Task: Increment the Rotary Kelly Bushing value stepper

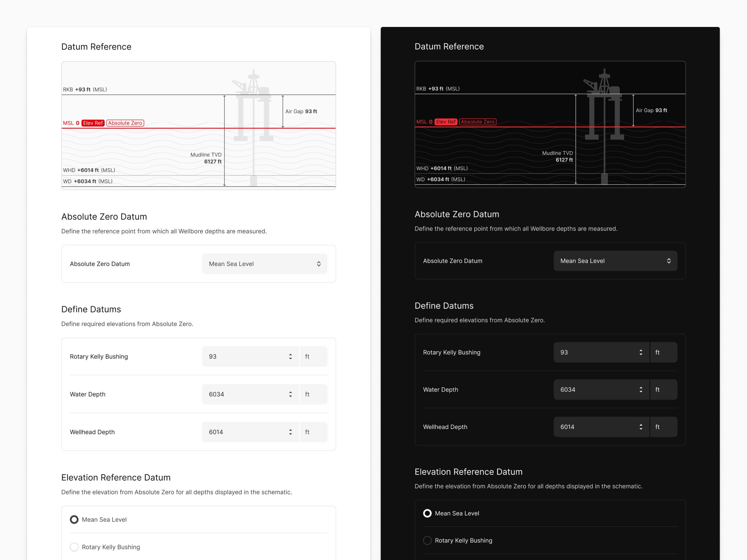Action: click(x=290, y=354)
